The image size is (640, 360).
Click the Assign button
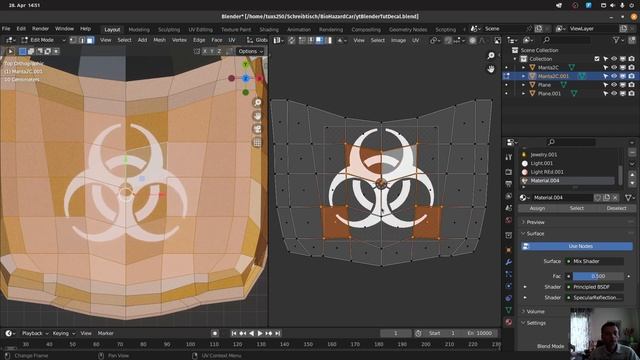[537, 208]
